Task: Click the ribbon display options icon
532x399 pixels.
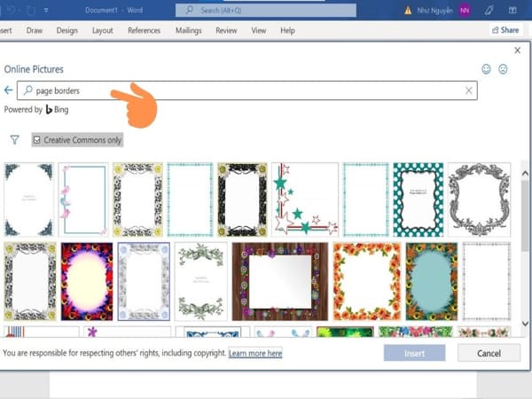Action: click(512, 11)
